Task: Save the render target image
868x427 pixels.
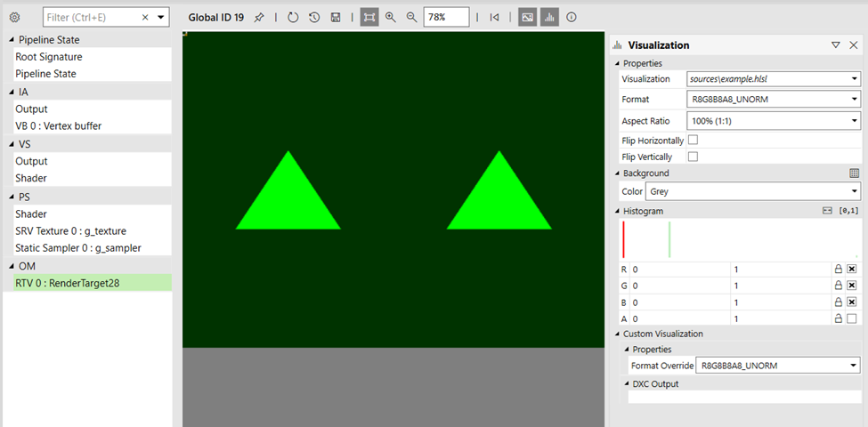Action: coord(335,18)
